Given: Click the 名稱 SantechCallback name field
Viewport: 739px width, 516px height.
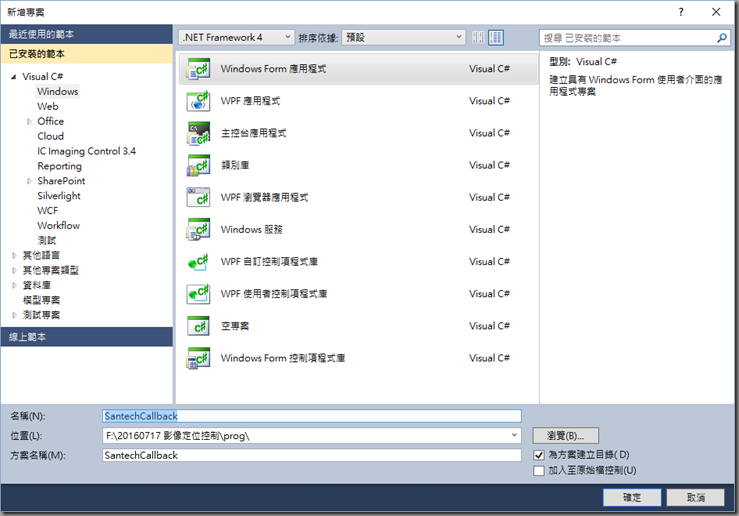Looking at the screenshot, I should pos(312,416).
